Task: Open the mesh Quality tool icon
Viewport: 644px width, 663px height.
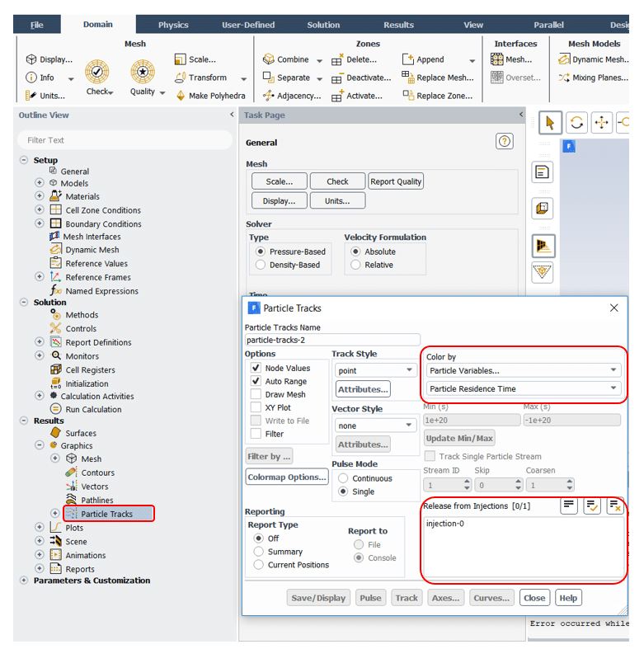Action: pos(143,73)
